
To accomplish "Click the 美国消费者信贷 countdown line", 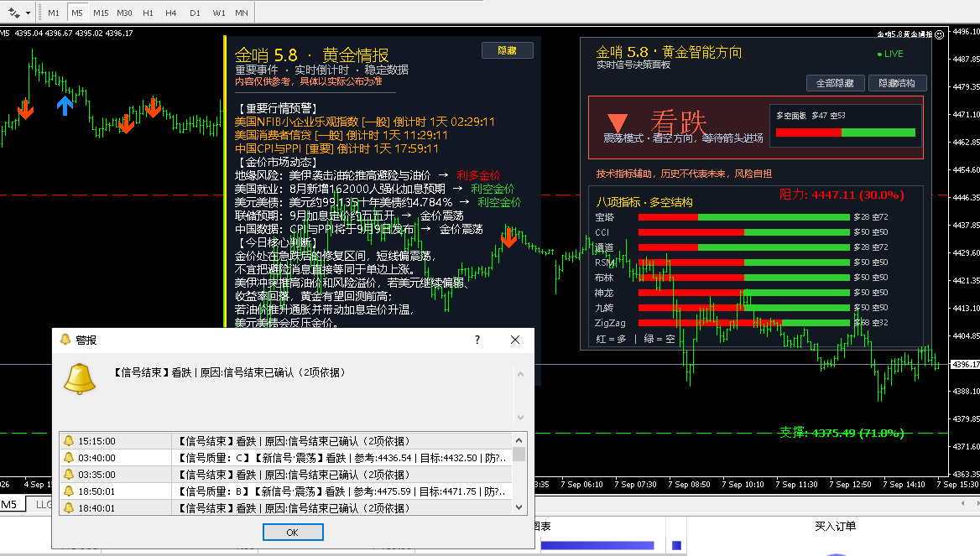I will pos(341,135).
